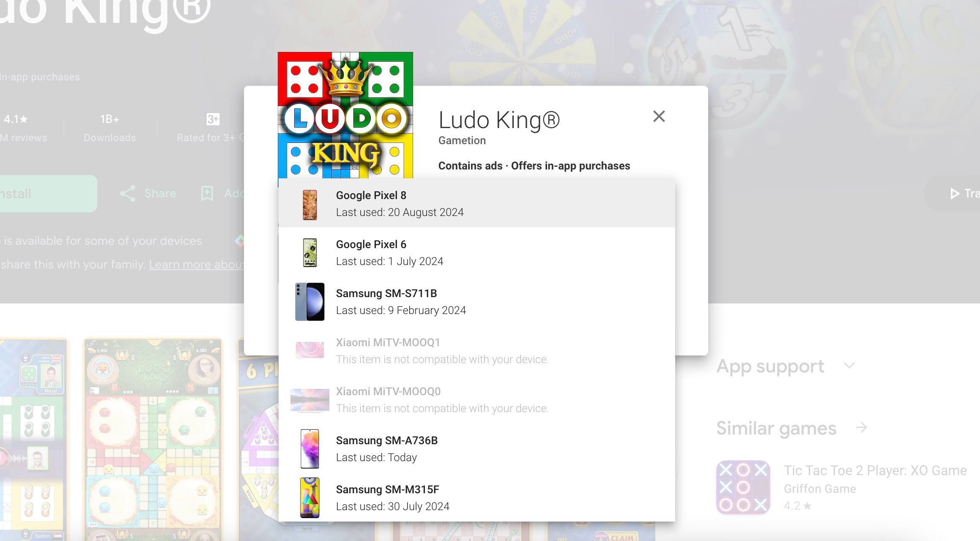Select the Xiaomi MiTV-MOOQ0 entry
980x541 pixels.
click(x=476, y=399)
